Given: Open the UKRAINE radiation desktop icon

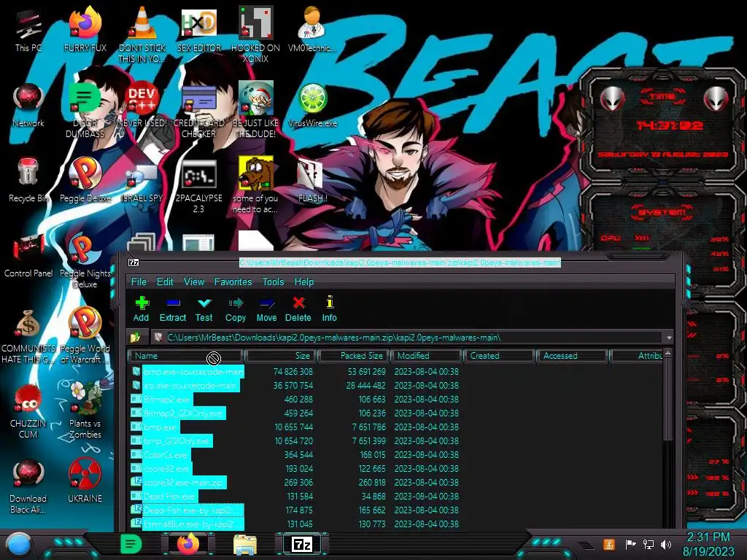Looking at the screenshot, I should click(x=85, y=480).
